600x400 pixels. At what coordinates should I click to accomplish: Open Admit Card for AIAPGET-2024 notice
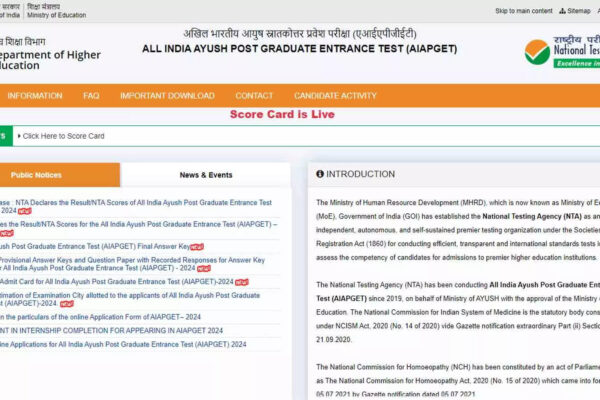(117, 282)
